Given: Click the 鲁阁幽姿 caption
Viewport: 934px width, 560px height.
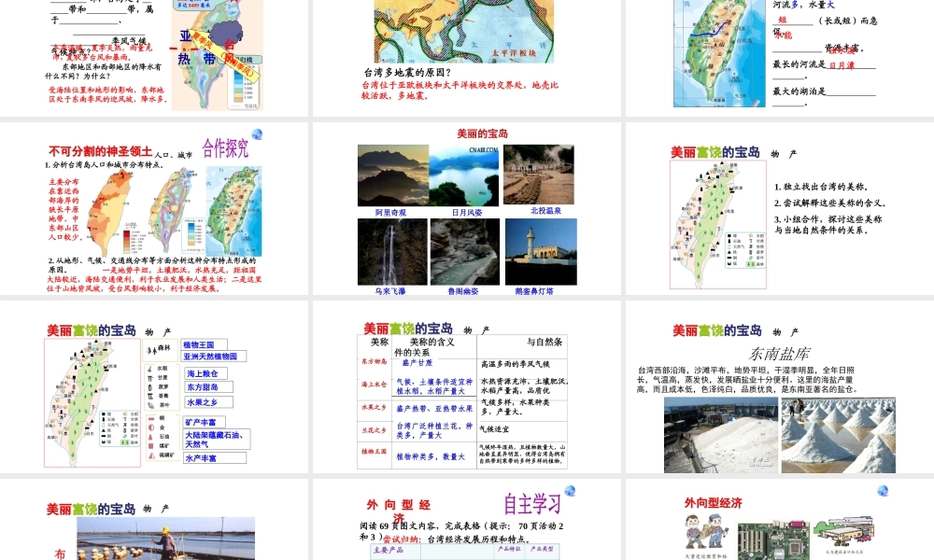Looking at the screenshot, I should tap(463, 291).
